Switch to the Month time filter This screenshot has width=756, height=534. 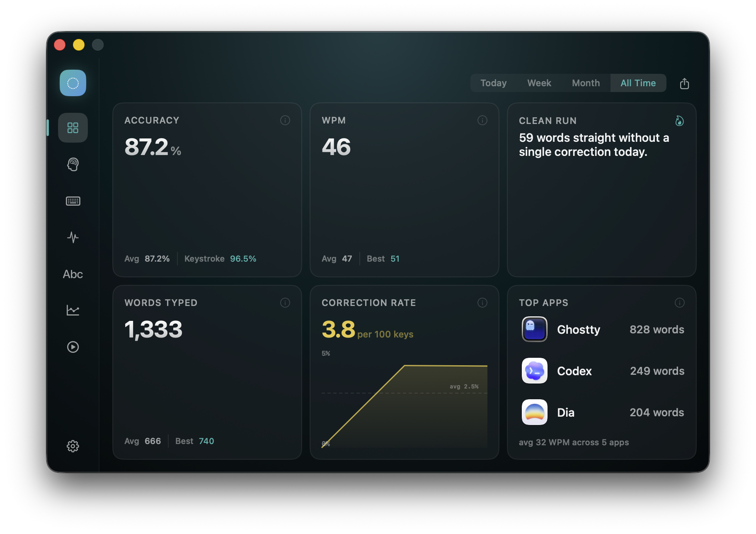(x=586, y=83)
